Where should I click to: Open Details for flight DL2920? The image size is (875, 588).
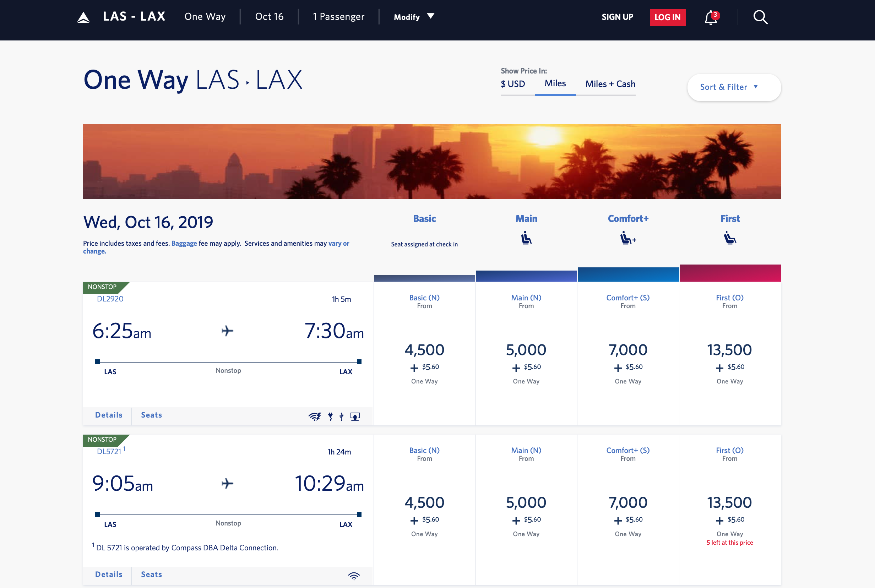pos(109,415)
